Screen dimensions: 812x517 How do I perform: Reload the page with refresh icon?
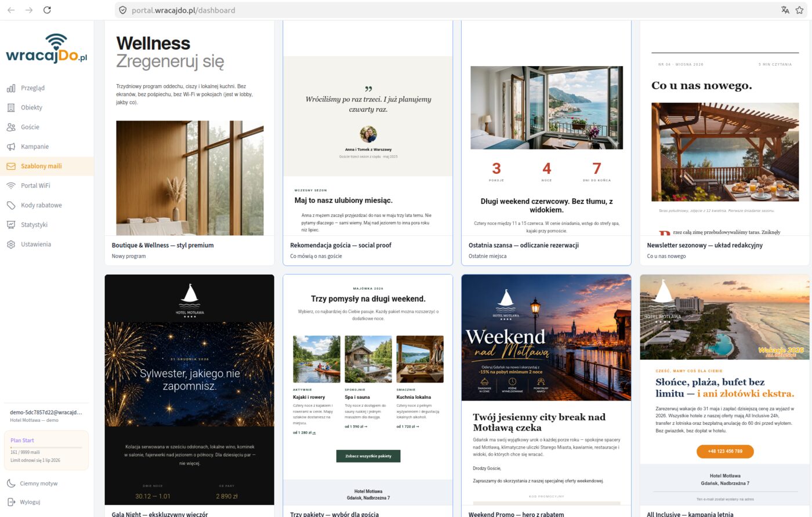coord(47,10)
